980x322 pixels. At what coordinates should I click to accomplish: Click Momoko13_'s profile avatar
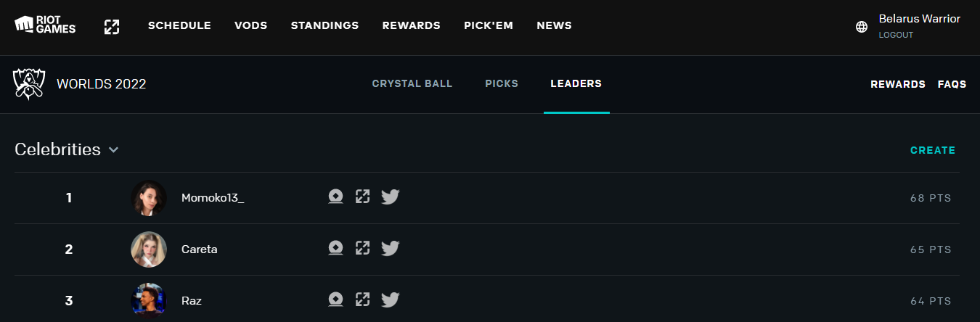click(149, 198)
